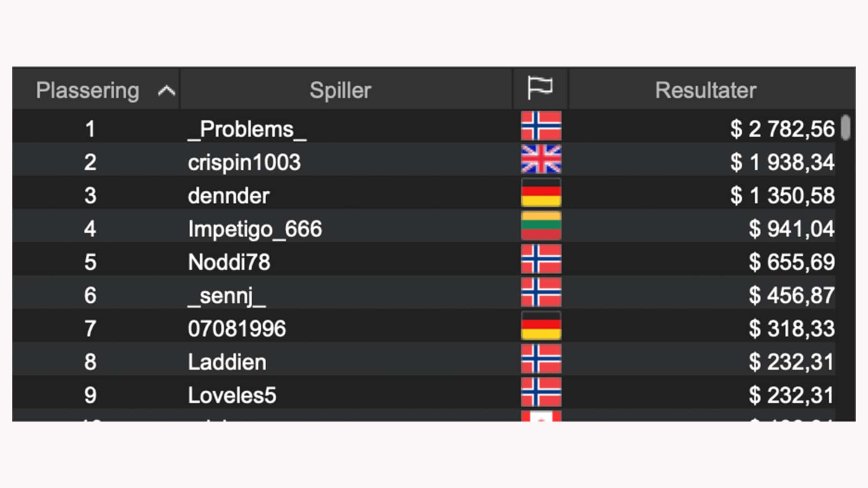
Task: Click the vertical scrollbar thumb
Action: click(x=845, y=128)
